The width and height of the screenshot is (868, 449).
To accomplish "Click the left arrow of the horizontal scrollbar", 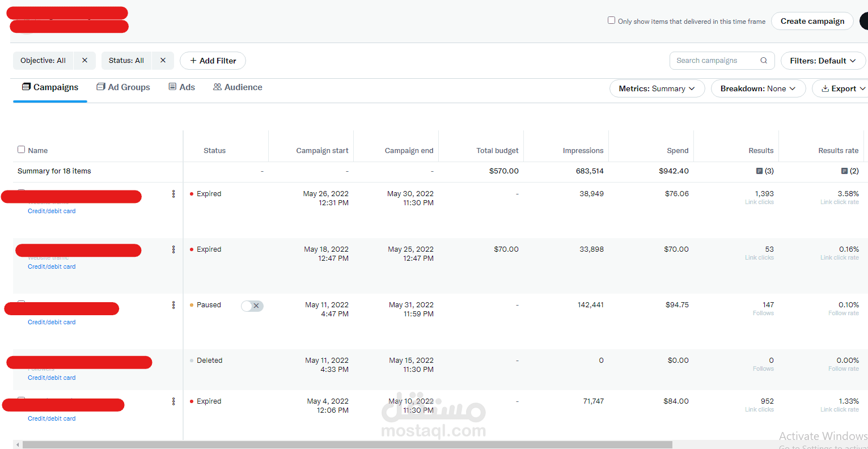I will click(x=18, y=445).
